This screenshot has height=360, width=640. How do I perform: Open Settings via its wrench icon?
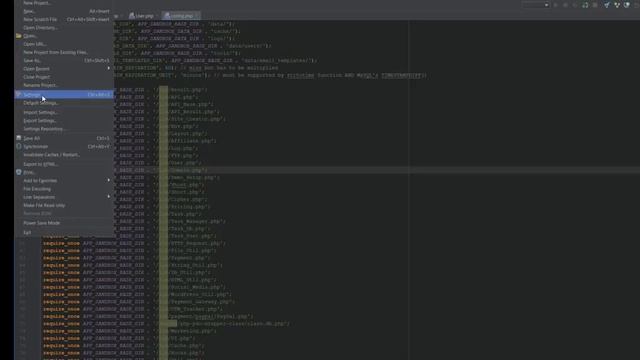(19, 94)
